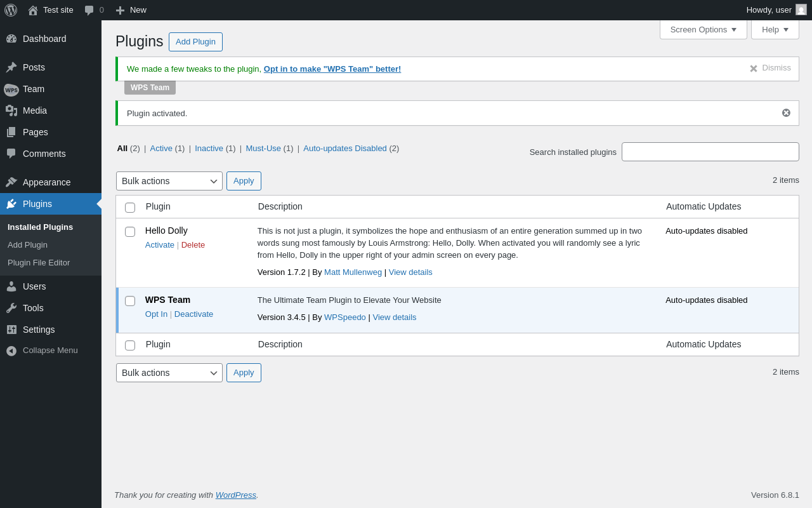812x508 pixels.
Task: Deactivate the WPS Team plugin
Action: (x=193, y=314)
